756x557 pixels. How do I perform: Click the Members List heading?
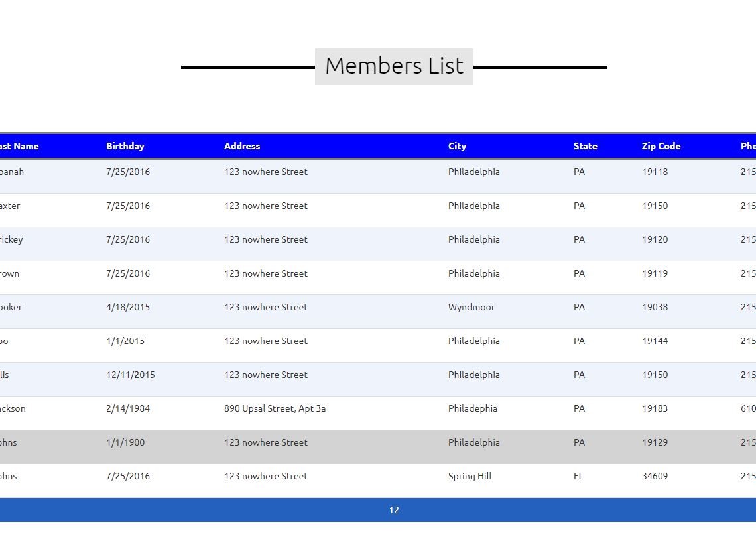[394, 66]
